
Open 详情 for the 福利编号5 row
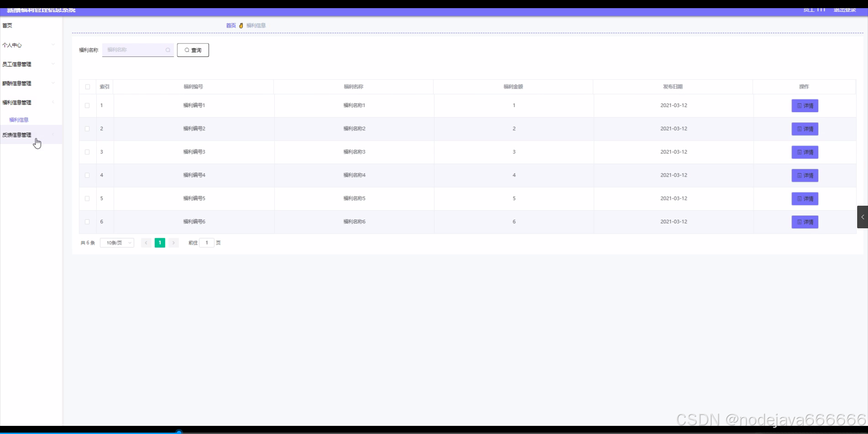tap(805, 199)
